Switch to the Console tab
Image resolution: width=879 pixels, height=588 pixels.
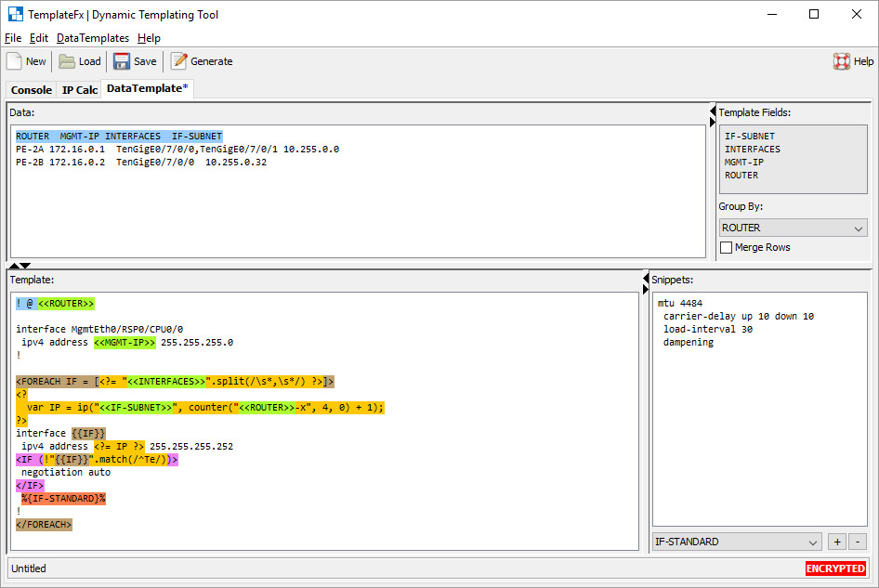32,90
